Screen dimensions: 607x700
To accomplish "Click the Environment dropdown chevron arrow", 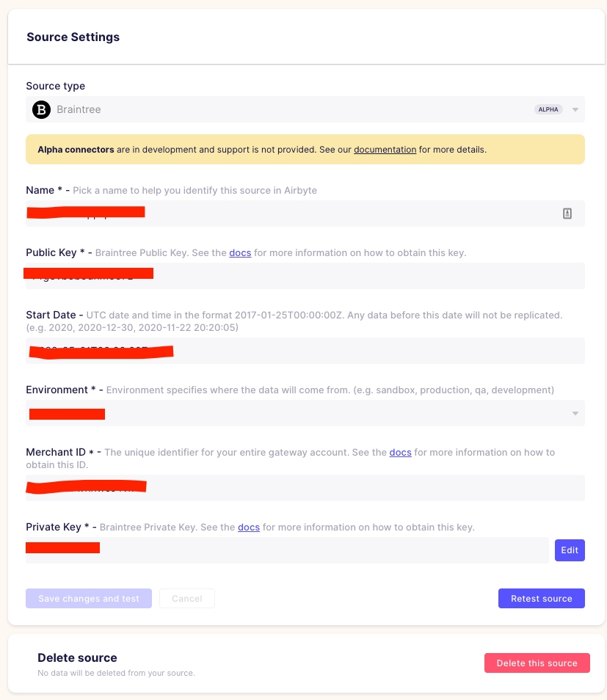I will point(575,414).
